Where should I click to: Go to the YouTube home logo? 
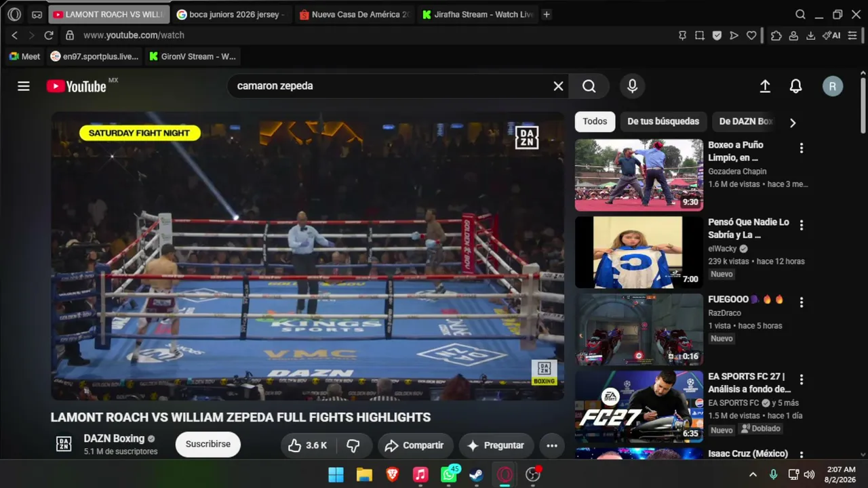(76, 86)
